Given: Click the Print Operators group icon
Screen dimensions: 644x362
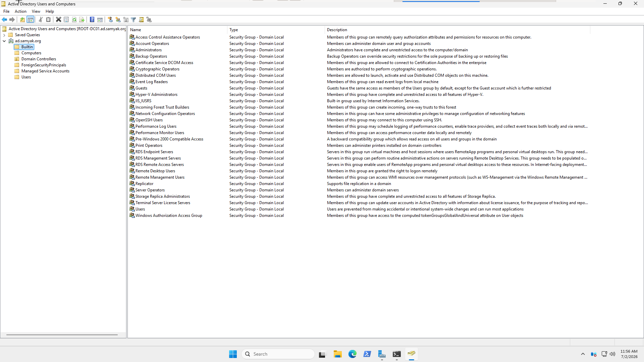Looking at the screenshot, I should click(132, 145).
